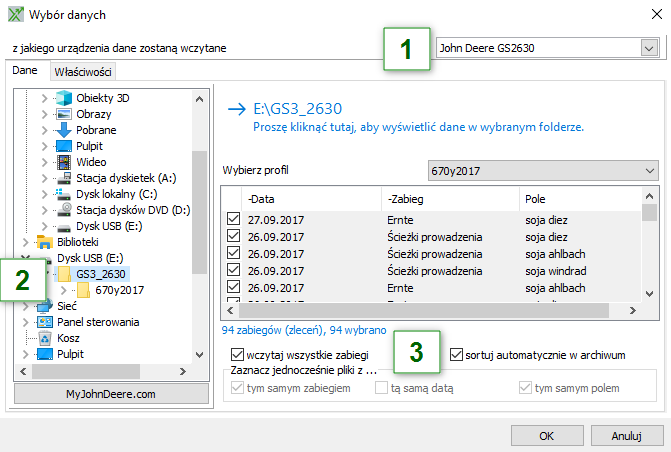Open MyJohnDeere.com button
The height and width of the screenshot is (452, 671).
(111, 394)
